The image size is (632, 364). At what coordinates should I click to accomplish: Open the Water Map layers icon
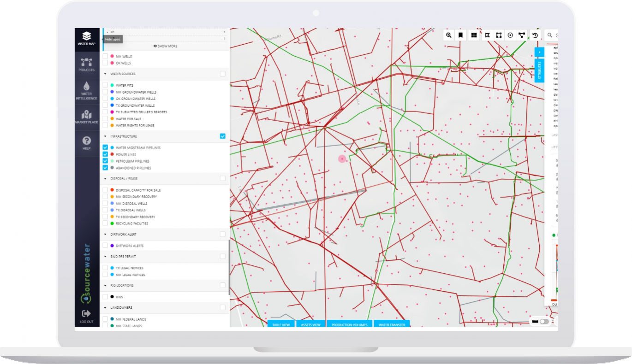pos(87,36)
